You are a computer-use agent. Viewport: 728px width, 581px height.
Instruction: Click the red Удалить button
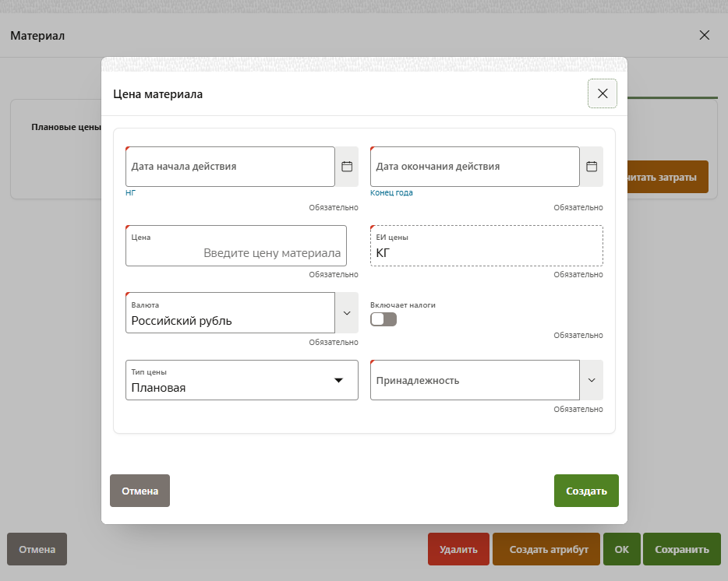(x=458, y=549)
